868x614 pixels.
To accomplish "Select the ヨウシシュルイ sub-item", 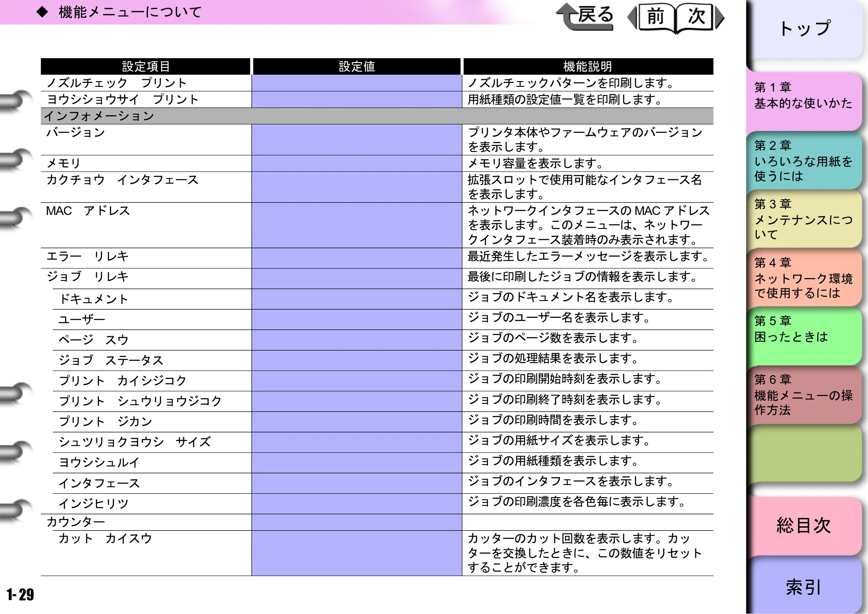I will [99, 462].
